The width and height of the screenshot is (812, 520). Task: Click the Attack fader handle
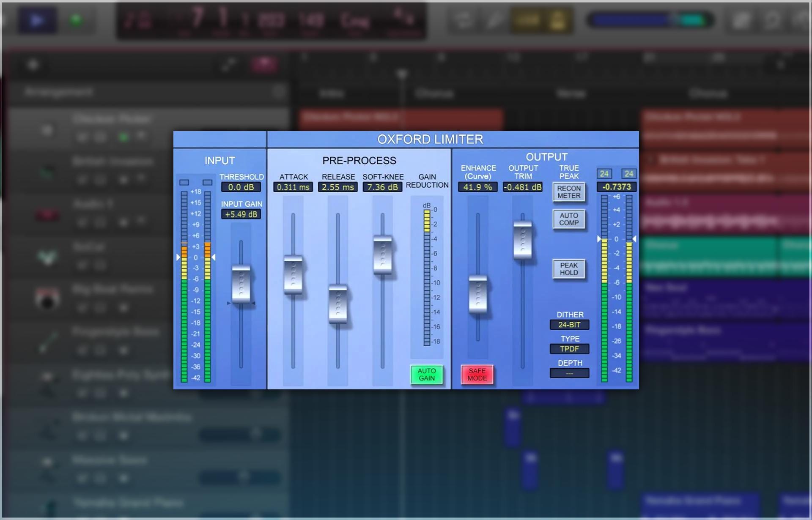click(x=293, y=274)
